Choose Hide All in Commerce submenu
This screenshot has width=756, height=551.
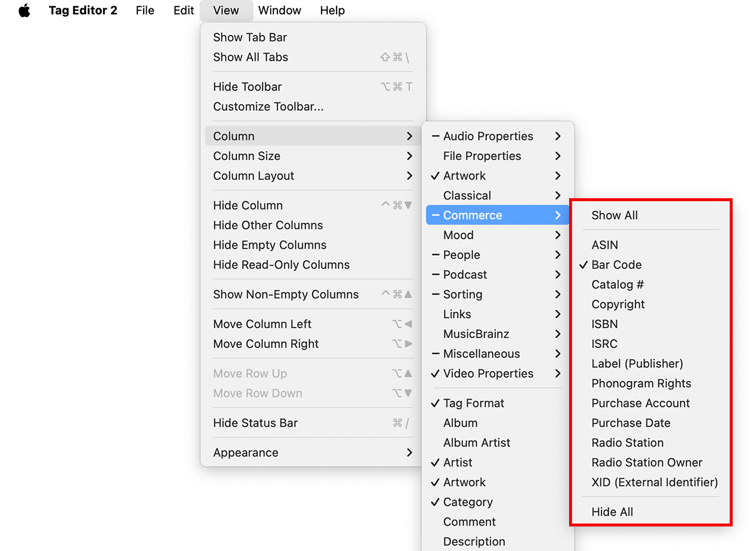click(650, 512)
